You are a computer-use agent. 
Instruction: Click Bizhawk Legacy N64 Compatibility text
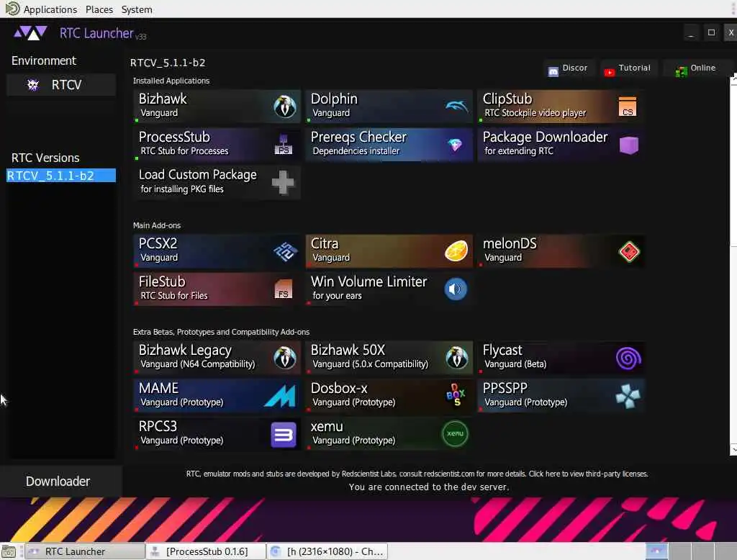point(198,364)
